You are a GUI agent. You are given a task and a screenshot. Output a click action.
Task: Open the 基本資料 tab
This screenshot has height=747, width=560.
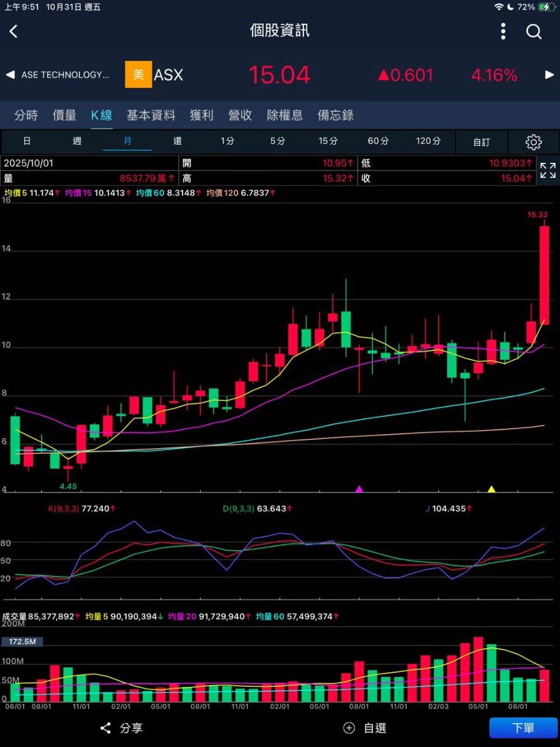pos(151,116)
